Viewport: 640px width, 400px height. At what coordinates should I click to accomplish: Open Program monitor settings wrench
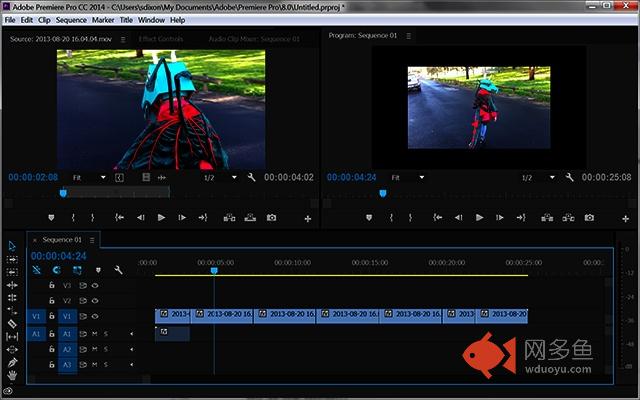pos(569,177)
